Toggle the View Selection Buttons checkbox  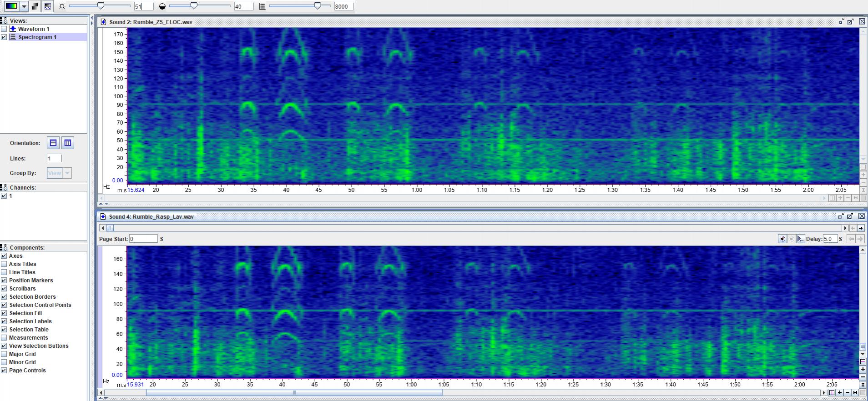(x=4, y=346)
